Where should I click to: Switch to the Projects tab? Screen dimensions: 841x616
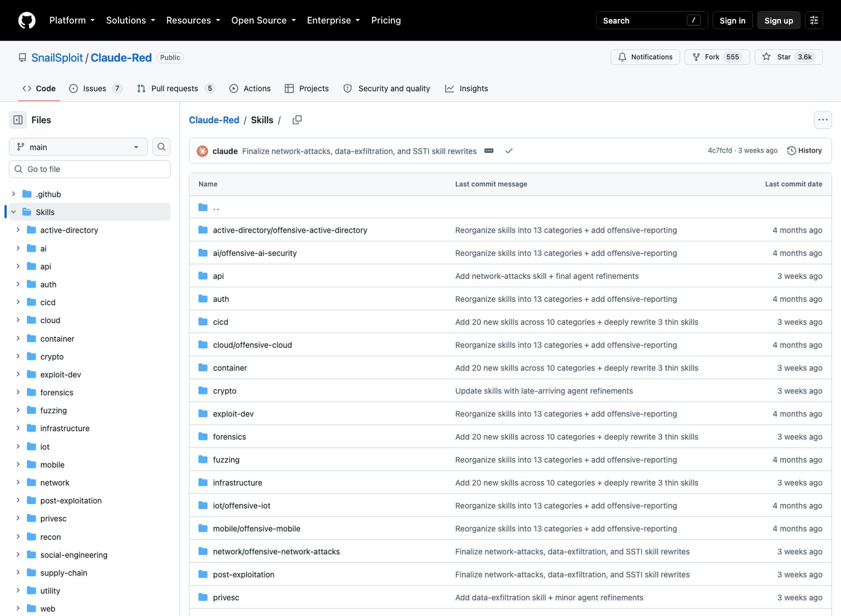click(307, 88)
